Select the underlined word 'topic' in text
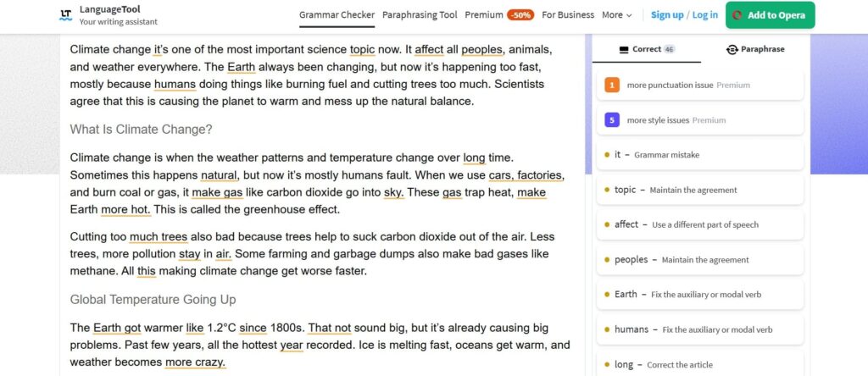The width and height of the screenshot is (868, 376). click(x=362, y=49)
